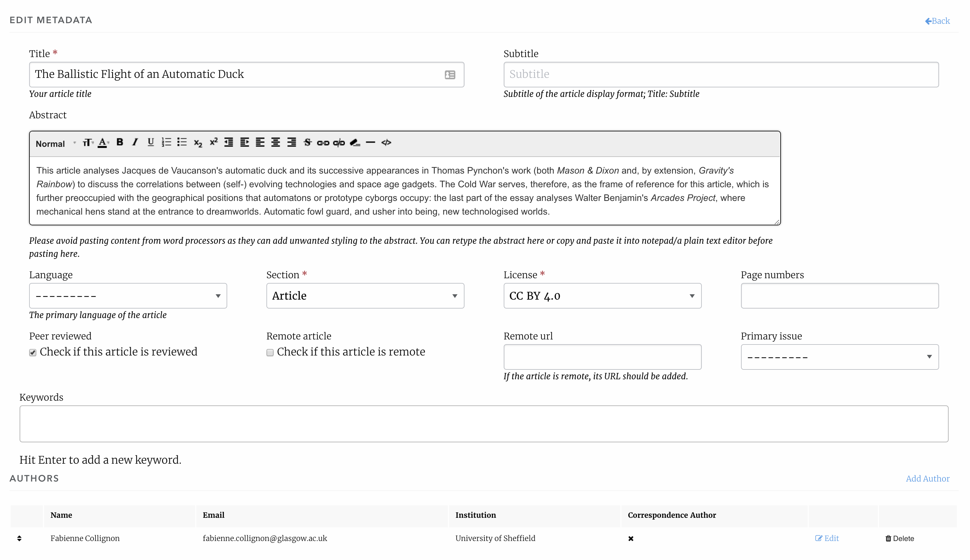
Task: Open the Language dropdown
Action: (x=128, y=296)
